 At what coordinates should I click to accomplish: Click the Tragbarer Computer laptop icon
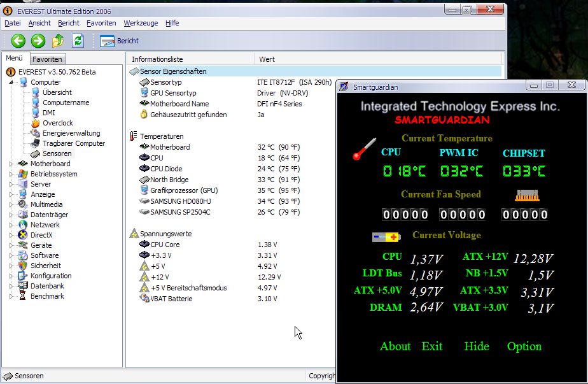[35, 143]
